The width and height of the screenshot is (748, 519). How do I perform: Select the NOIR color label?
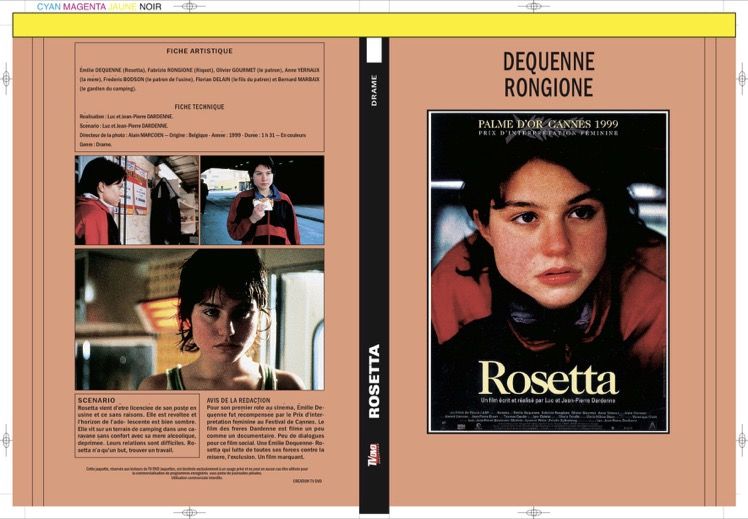coord(150,7)
